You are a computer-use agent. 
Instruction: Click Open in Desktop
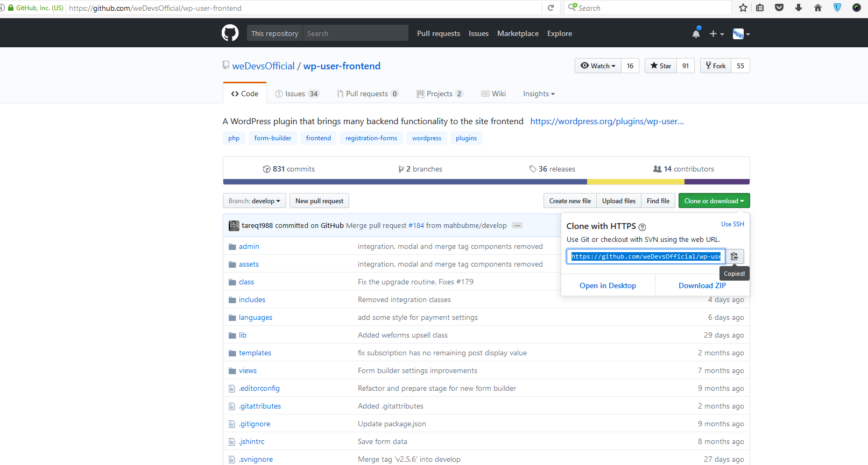608,285
